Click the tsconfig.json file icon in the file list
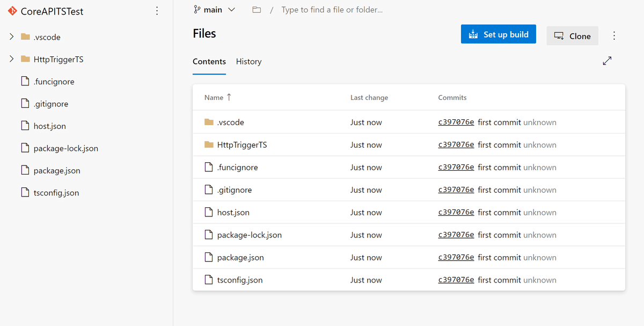Viewport: 644px width, 326px height. pos(209,280)
